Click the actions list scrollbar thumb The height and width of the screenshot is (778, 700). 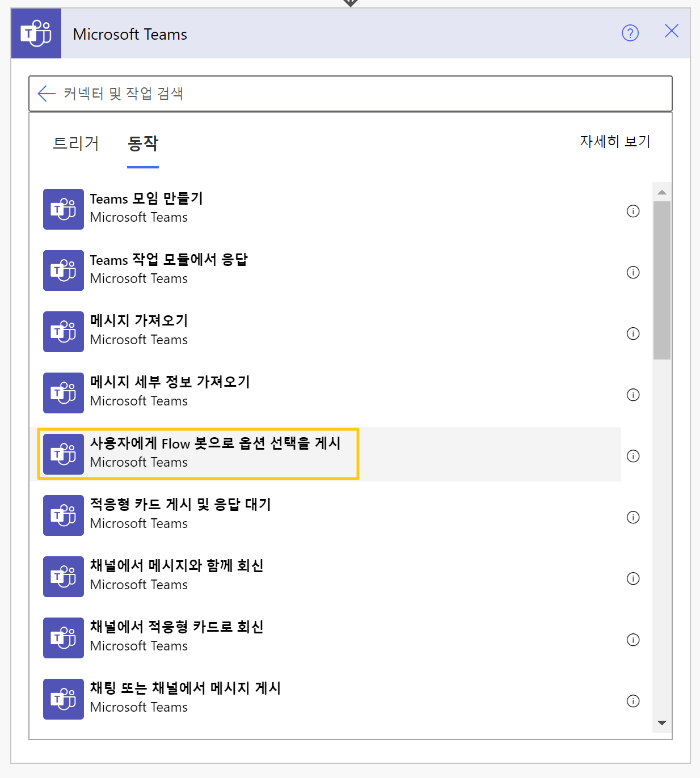(x=661, y=281)
